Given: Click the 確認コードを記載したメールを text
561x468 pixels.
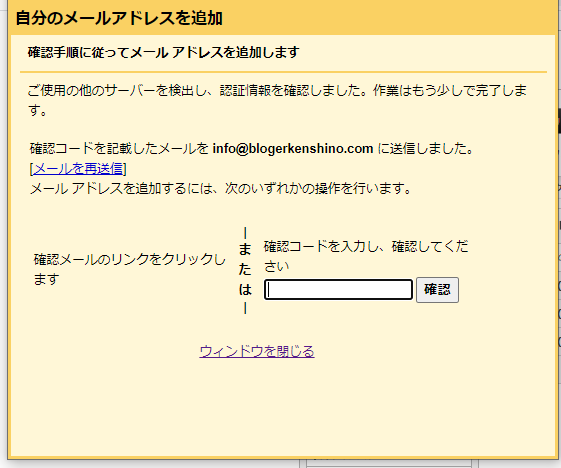Looking at the screenshot, I should point(119,148).
